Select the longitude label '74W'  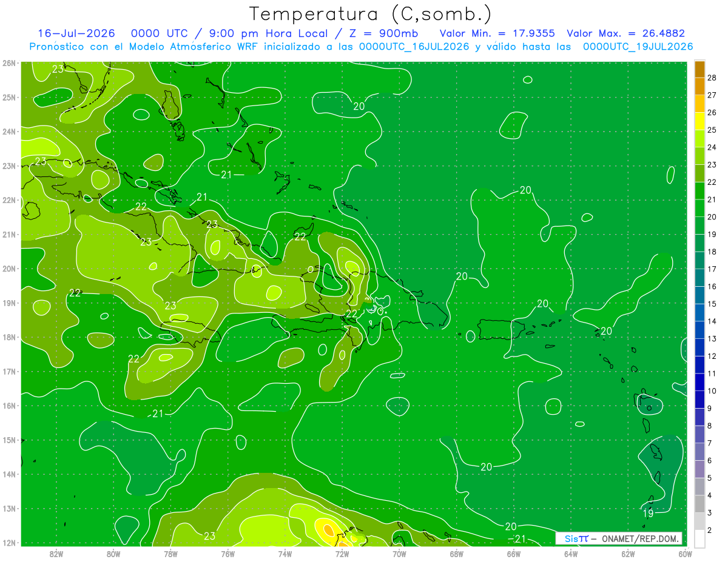[285, 553]
